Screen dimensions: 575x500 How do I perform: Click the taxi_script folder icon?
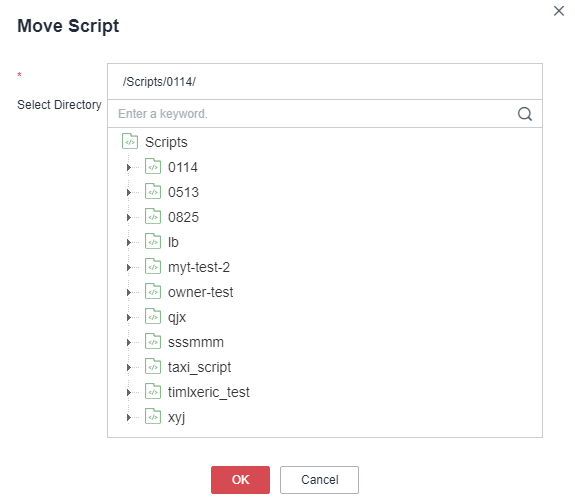coord(153,366)
